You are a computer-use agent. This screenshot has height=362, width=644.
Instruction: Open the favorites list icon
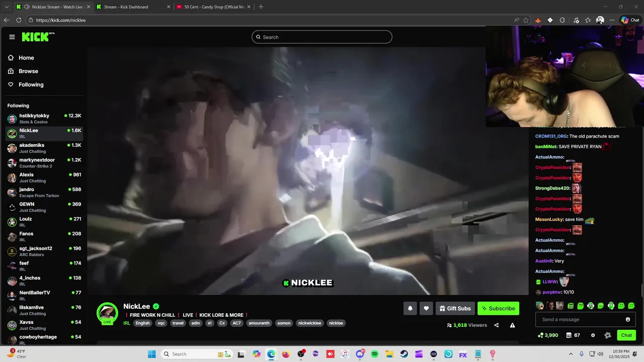click(588, 20)
